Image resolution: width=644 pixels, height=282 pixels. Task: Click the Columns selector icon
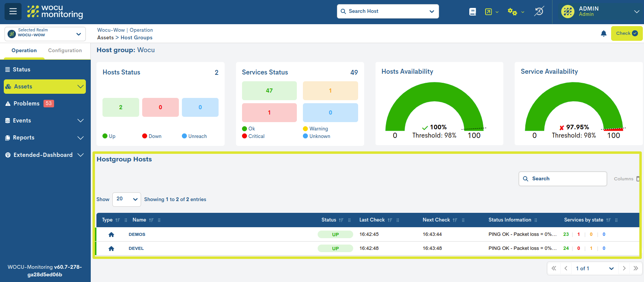(x=638, y=179)
